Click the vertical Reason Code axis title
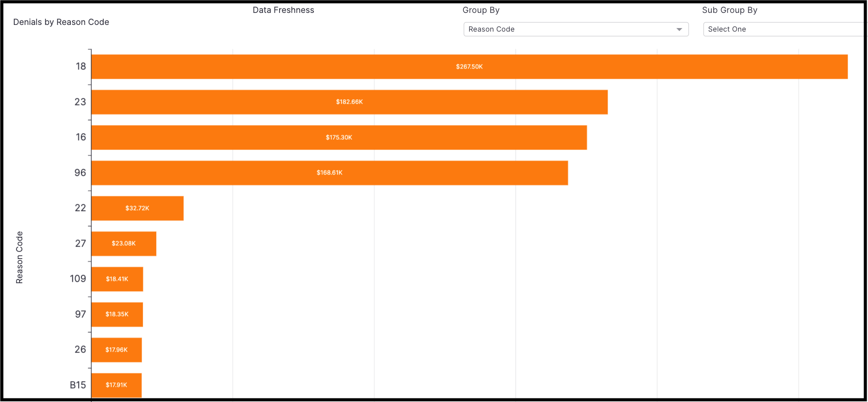 point(19,257)
